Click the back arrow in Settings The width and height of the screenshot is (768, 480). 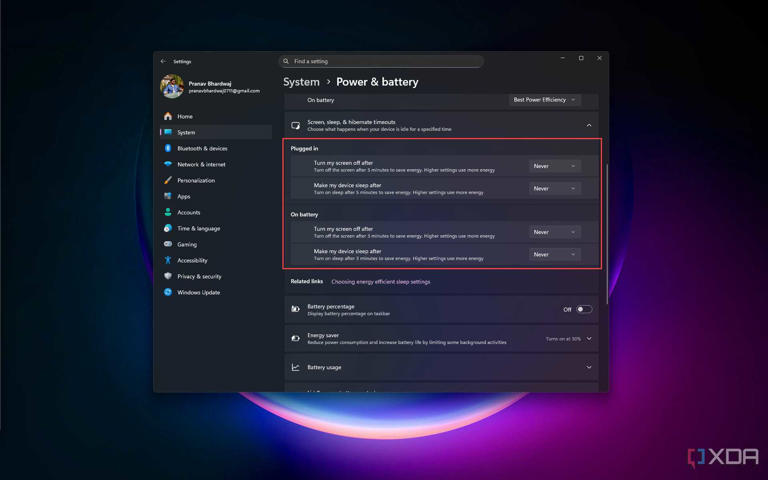[x=163, y=61]
